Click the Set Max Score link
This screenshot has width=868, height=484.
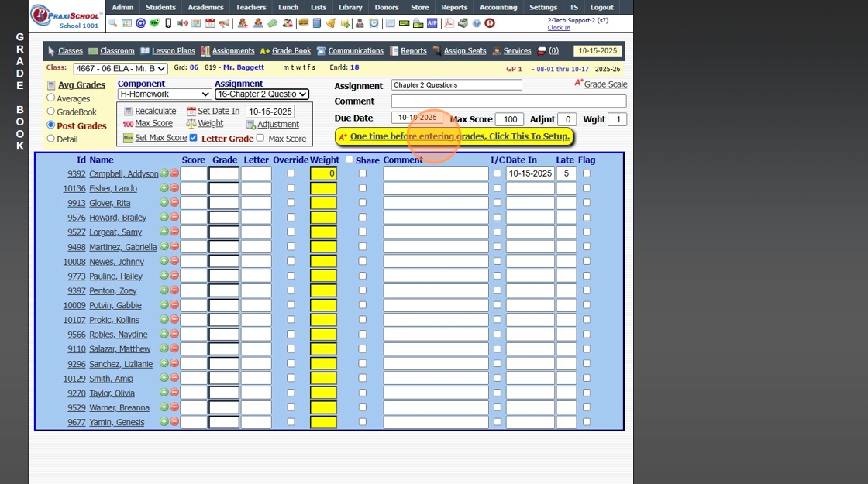coord(160,138)
